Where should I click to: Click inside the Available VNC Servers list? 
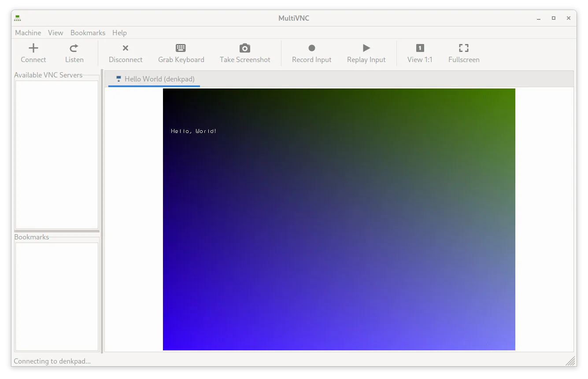point(57,154)
